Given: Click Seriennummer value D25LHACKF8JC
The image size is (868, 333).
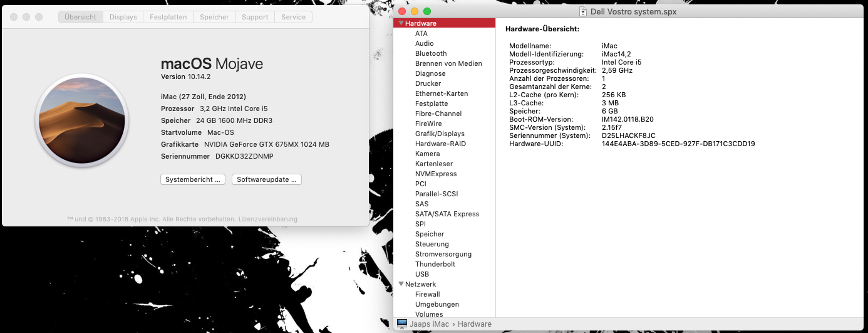Looking at the screenshot, I should pos(628,135).
